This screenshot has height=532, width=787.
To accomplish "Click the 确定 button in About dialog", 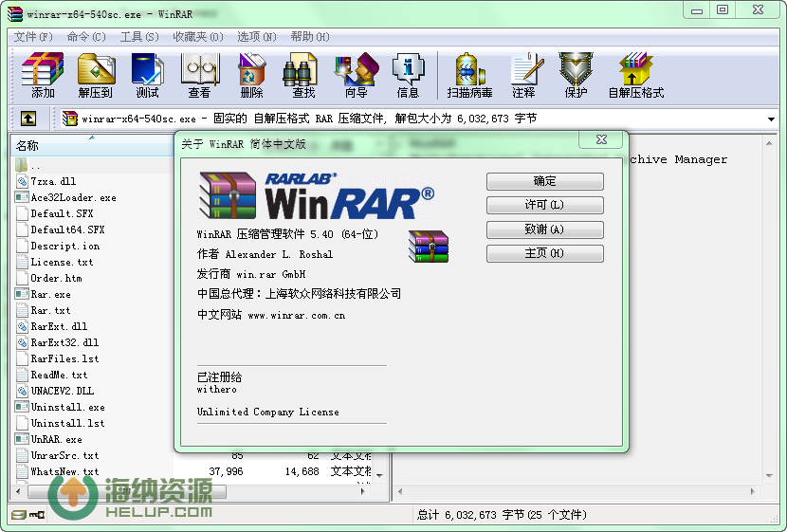I will coord(544,181).
